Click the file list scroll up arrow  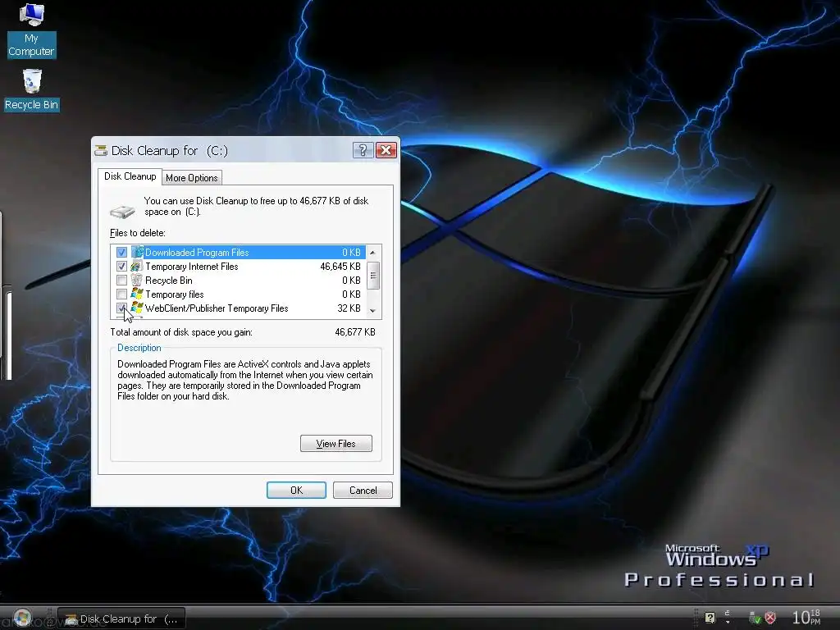coord(373,253)
